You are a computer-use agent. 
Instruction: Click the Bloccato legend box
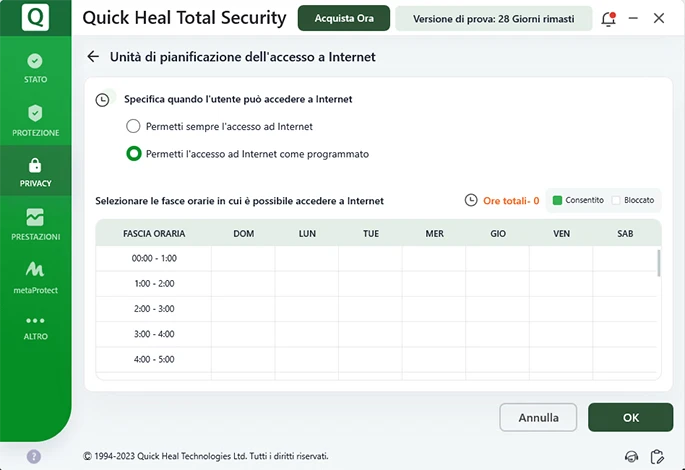(616, 200)
